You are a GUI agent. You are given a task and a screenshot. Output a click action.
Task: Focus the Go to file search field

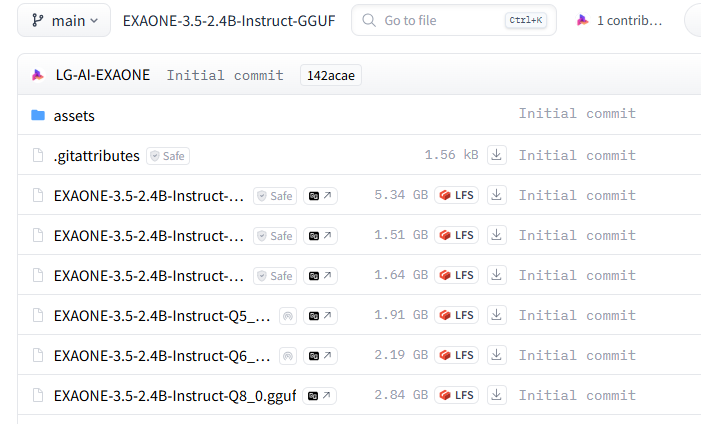pos(454,20)
